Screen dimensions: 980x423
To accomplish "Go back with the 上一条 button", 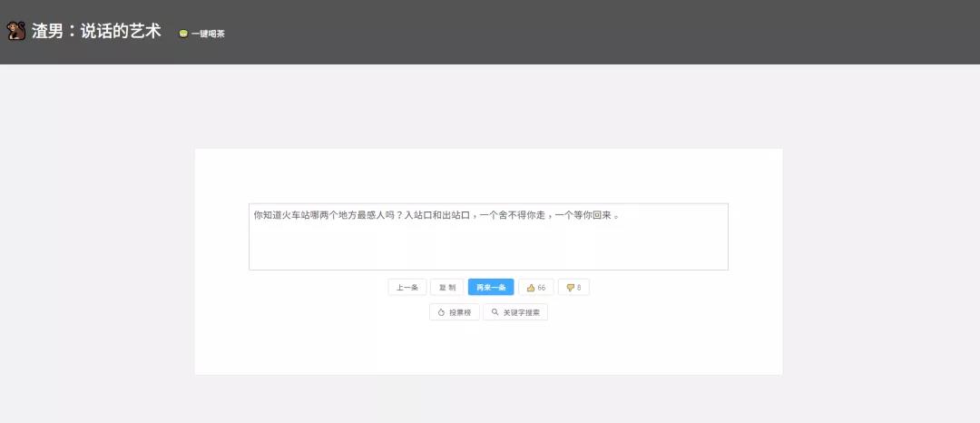I will 407,288.
